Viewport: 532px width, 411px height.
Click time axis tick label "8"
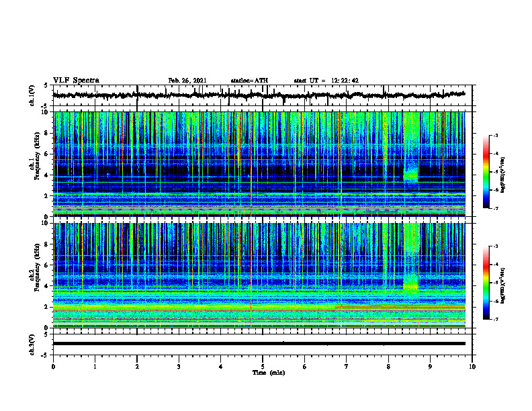[x=388, y=367]
